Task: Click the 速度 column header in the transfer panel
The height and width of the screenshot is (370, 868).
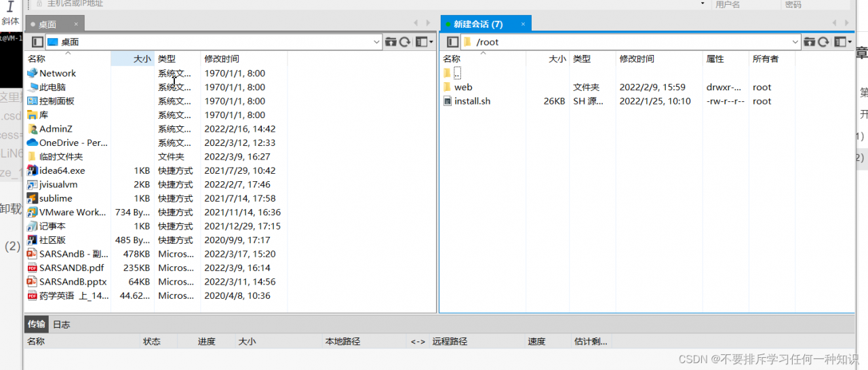Action: point(548,341)
